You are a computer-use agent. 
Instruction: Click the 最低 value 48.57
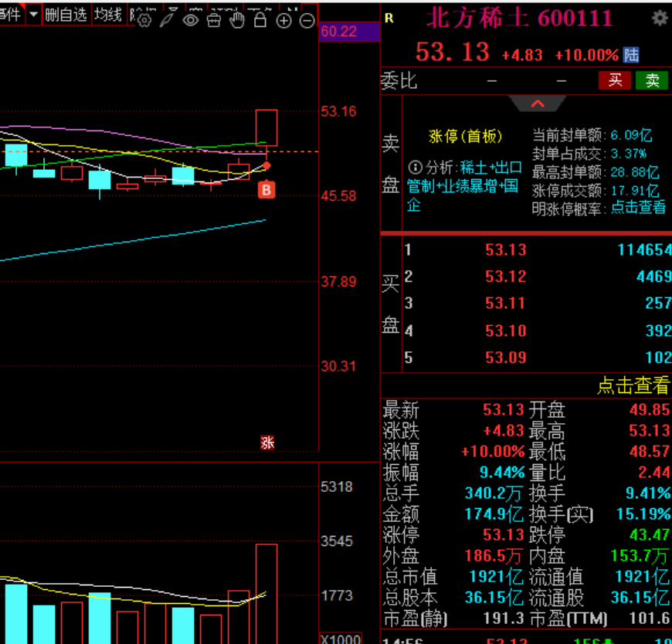650,451
